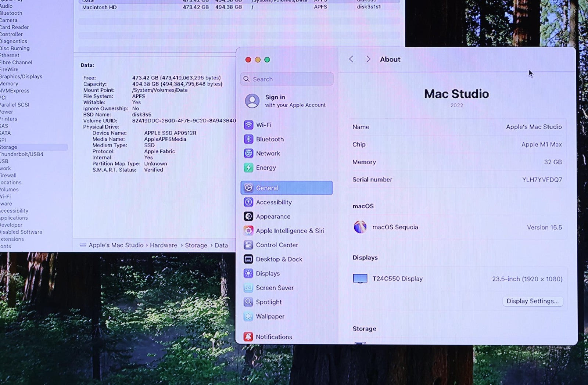Click the Memory value 32 GB

coord(553,162)
